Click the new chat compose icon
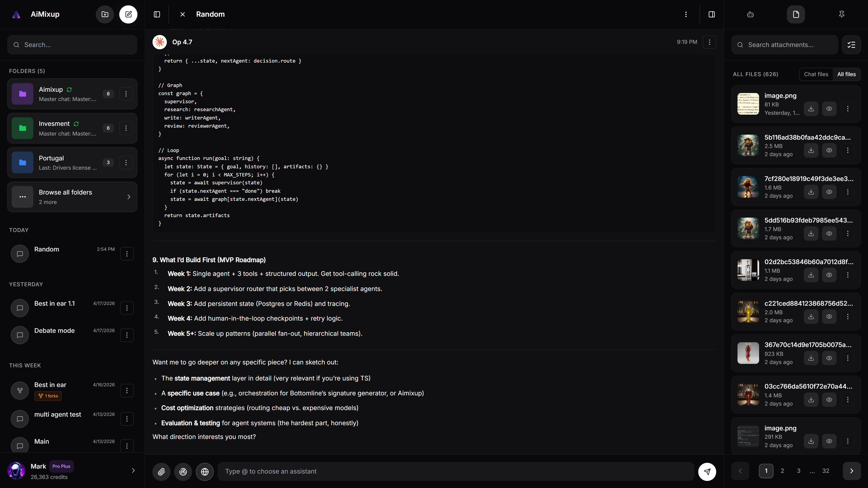 (x=128, y=14)
